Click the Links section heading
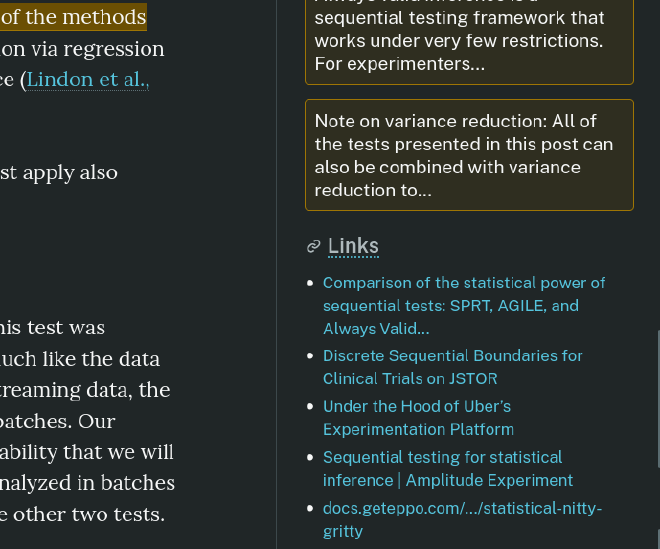The width and height of the screenshot is (660, 549). [x=353, y=246]
